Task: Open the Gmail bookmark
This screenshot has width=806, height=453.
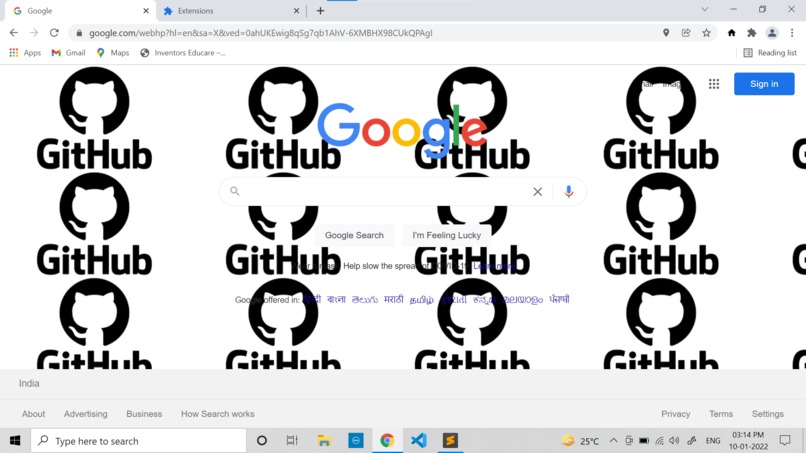Action: tap(68, 52)
